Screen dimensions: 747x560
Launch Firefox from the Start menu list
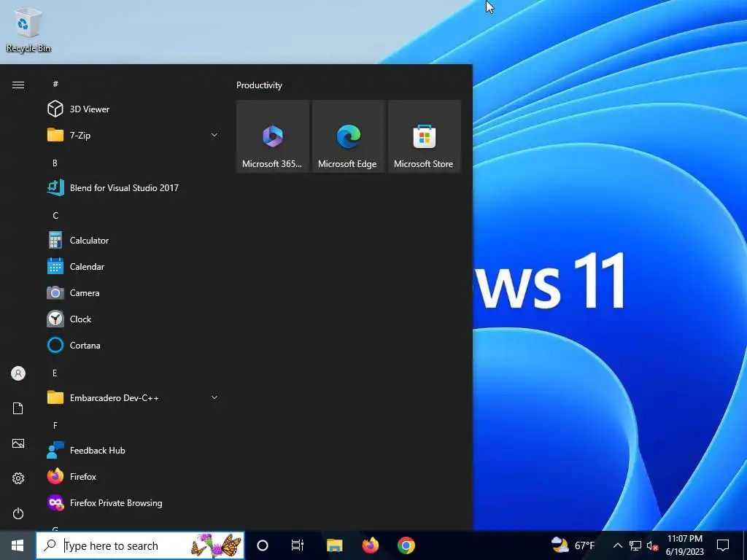[133, 477]
